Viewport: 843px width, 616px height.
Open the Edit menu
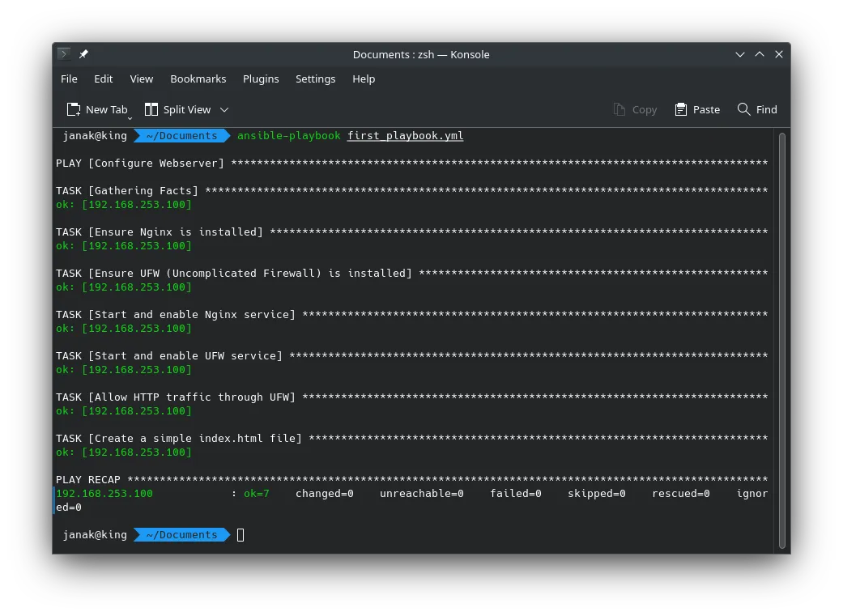click(x=104, y=79)
